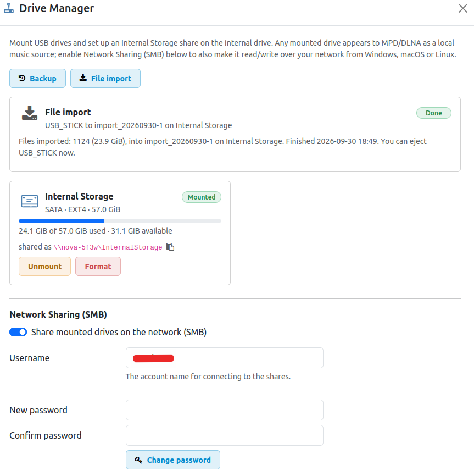474x476 pixels.
Task: Click the Internal Storage drive icon
Action: tap(30, 201)
